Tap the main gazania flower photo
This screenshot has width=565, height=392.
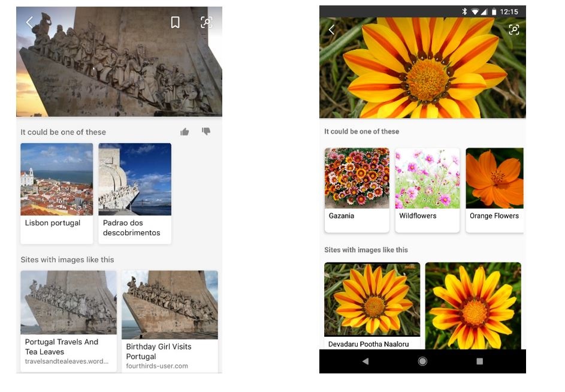point(422,68)
